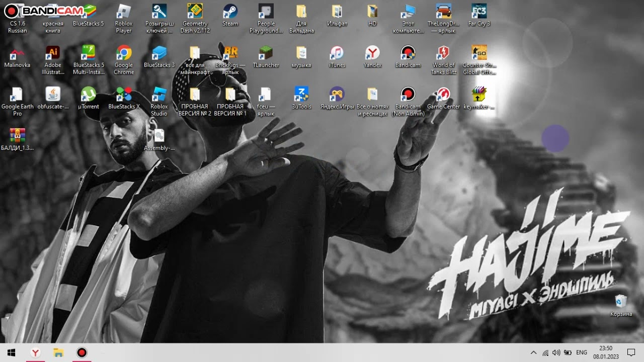
Task: Open все для майнкрафт folder
Action: pyautogui.click(x=195, y=60)
